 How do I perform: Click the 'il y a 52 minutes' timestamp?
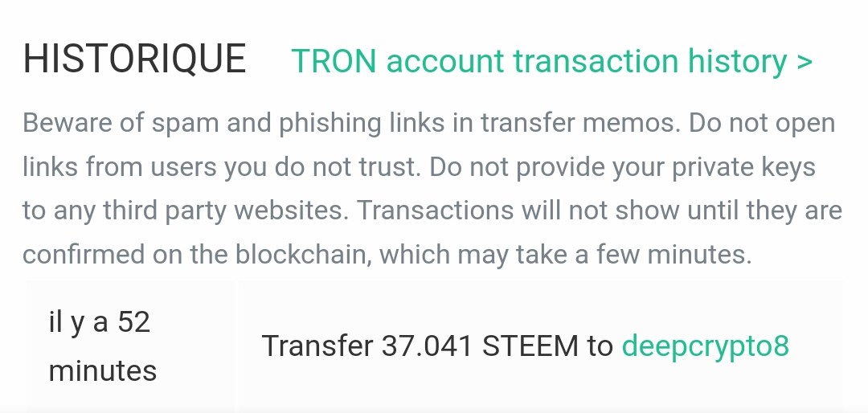tap(103, 346)
